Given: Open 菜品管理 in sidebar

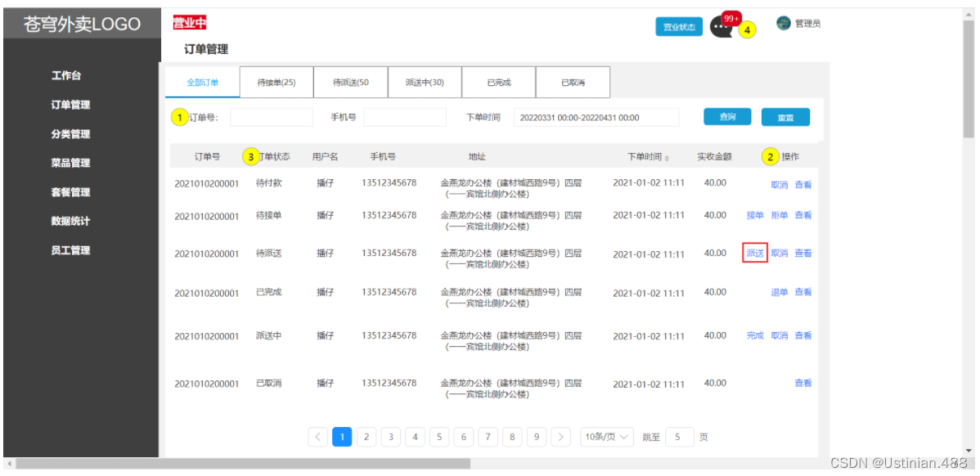Looking at the screenshot, I should [70, 163].
